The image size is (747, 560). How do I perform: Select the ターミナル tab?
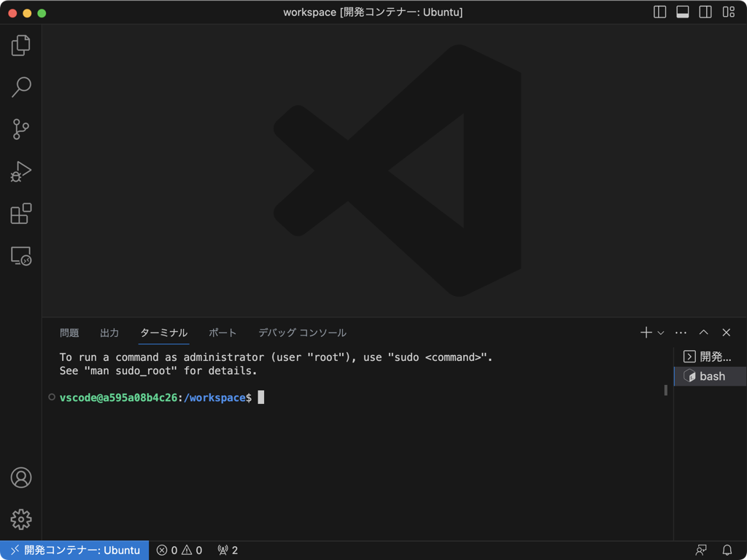coord(164,332)
